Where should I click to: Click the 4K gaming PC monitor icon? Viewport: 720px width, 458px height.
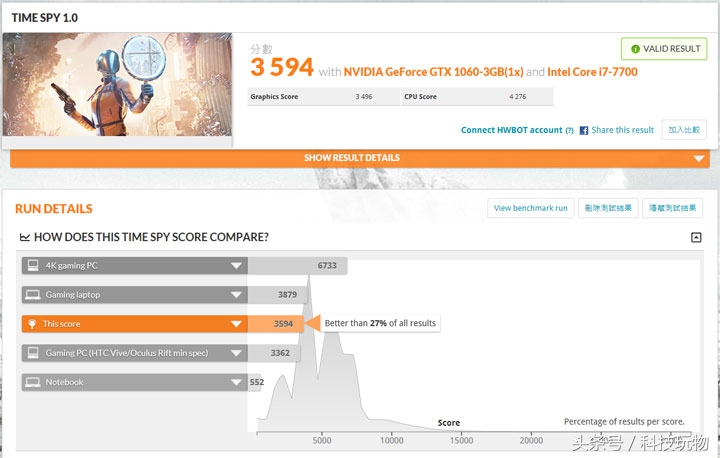pyautogui.click(x=33, y=266)
